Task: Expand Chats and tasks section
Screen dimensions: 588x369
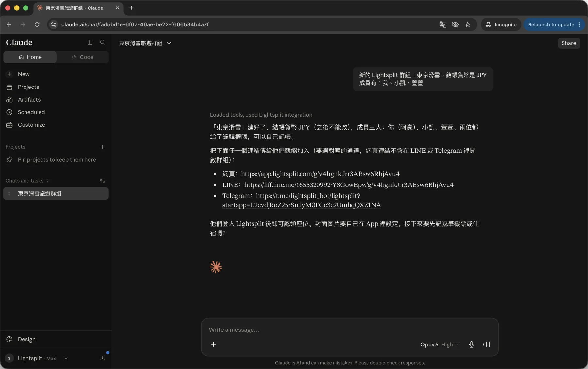Action: coord(27,181)
